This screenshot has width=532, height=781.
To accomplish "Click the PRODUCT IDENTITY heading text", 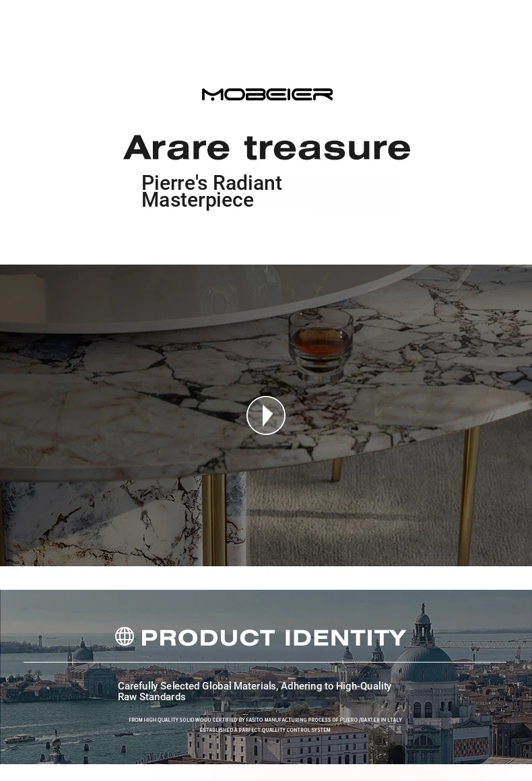I will pos(273,638).
